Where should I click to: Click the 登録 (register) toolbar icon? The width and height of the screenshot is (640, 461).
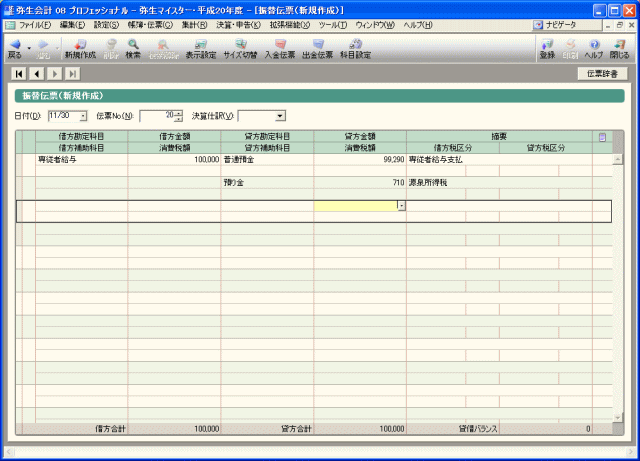(546, 45)
